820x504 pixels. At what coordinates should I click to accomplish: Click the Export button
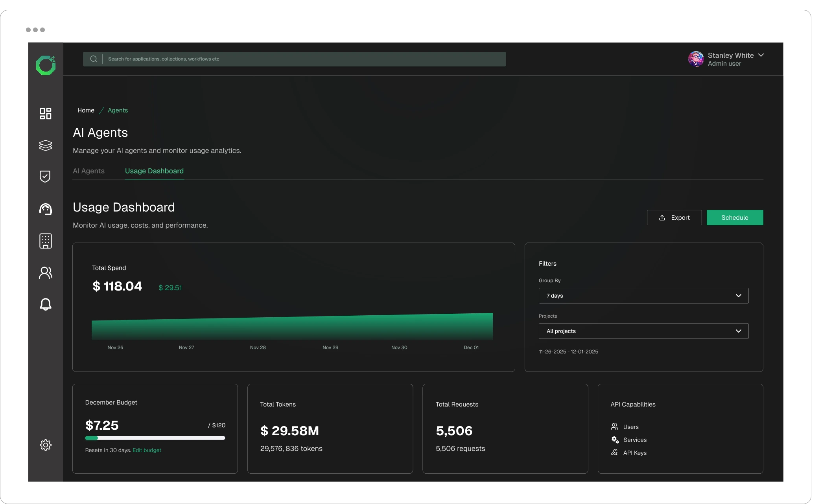[x=674, y=217]
